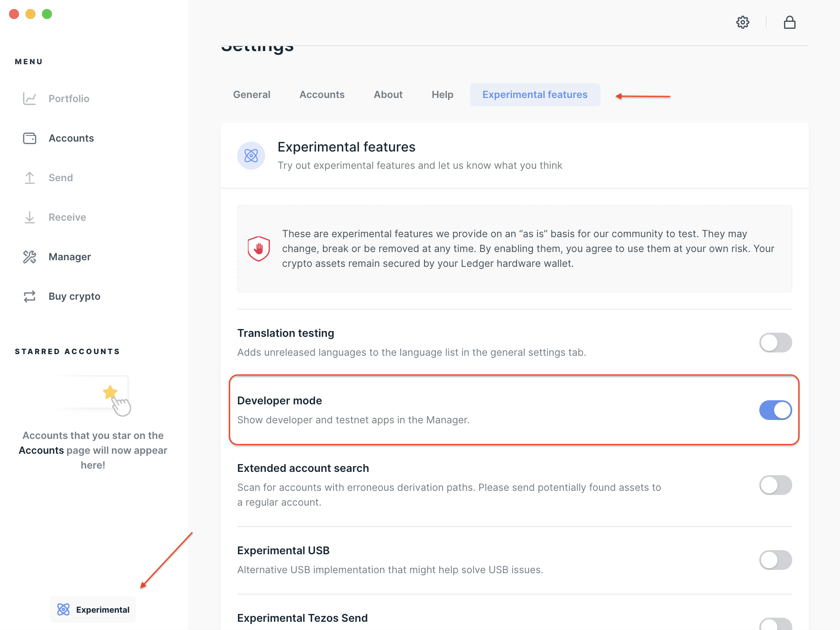This screenshot has height=630, width=840.
Task: Enable the Experimental USB switch
Action: [x=775, y=560]
